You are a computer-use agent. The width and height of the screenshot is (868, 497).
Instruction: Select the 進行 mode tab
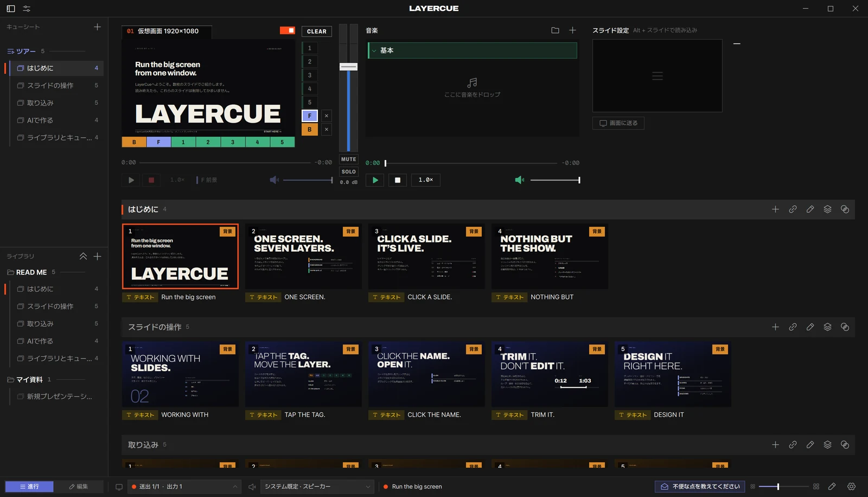[29, 487]
